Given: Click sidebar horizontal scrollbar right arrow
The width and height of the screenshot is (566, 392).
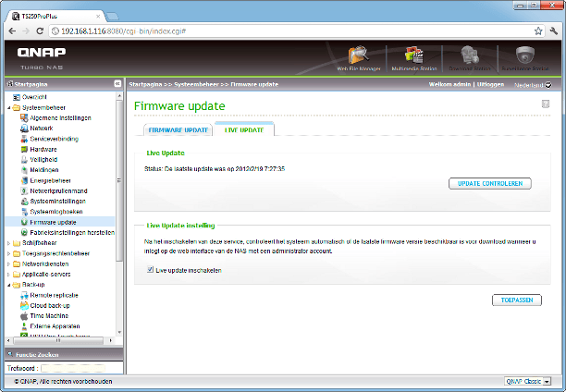Looking at the screenshot, I should pos(110,340).
